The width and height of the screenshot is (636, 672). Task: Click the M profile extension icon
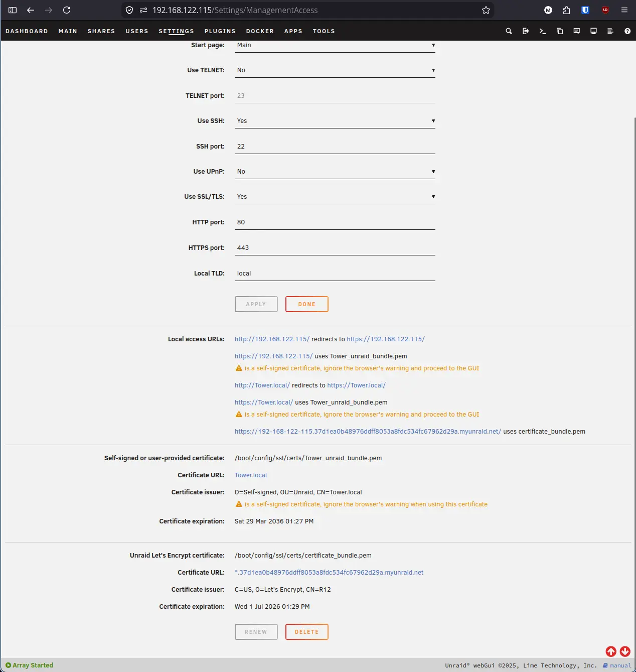pyautogui.click(x=548, y=10)
